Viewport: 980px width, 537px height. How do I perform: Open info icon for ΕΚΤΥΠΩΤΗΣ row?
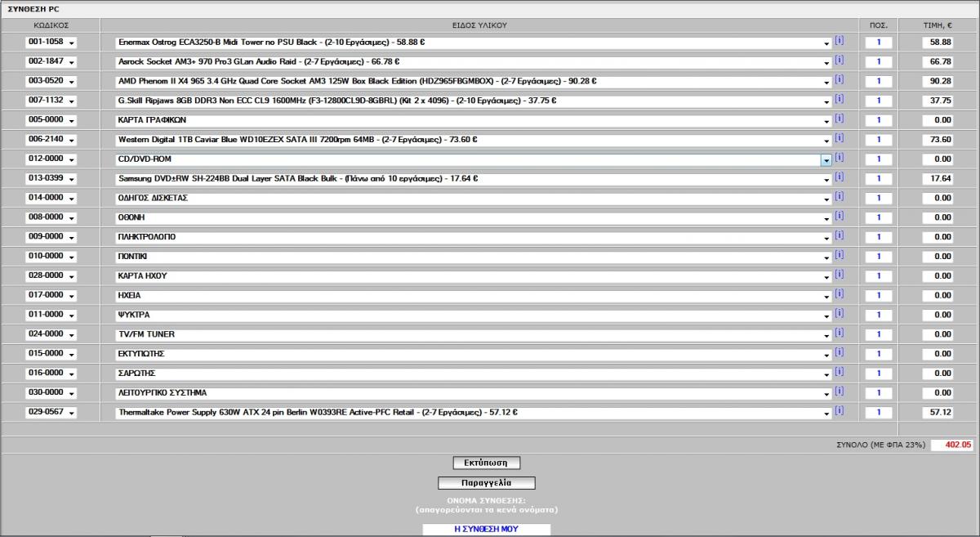[840, 352]
